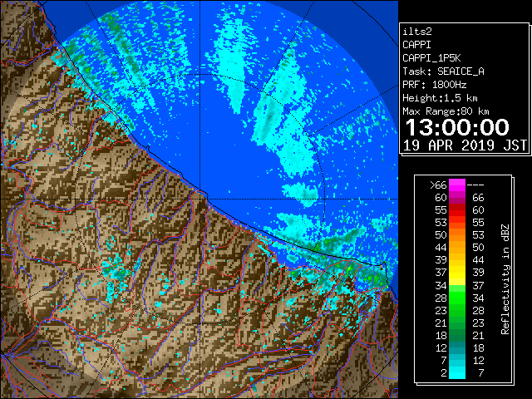The image size is (532, 399).
Task: Click the magenta >66 dBZ legend swatch
Action: pos(457,185)
